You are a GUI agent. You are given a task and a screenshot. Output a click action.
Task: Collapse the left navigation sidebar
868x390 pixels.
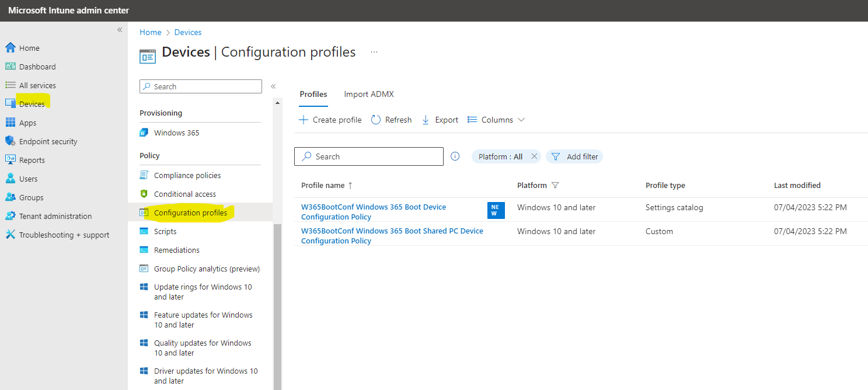point(120,30)
